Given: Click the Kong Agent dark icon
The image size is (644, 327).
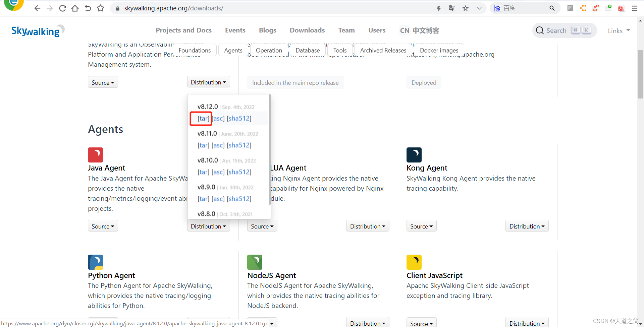Looking at the screenshot, I should pyautogui.click(x=414, y=155).
